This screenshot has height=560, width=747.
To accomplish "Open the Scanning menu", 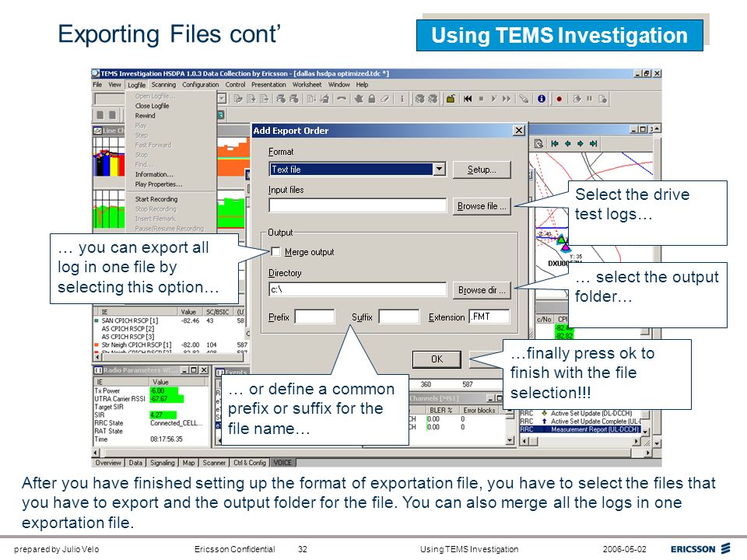I will click(163, 85).
